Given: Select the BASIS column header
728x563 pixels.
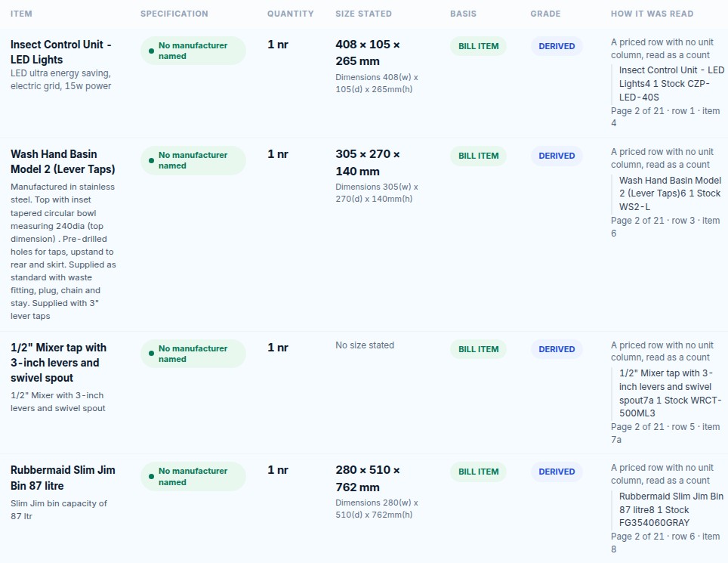Looking at the screenshot, I should point(463,14).
